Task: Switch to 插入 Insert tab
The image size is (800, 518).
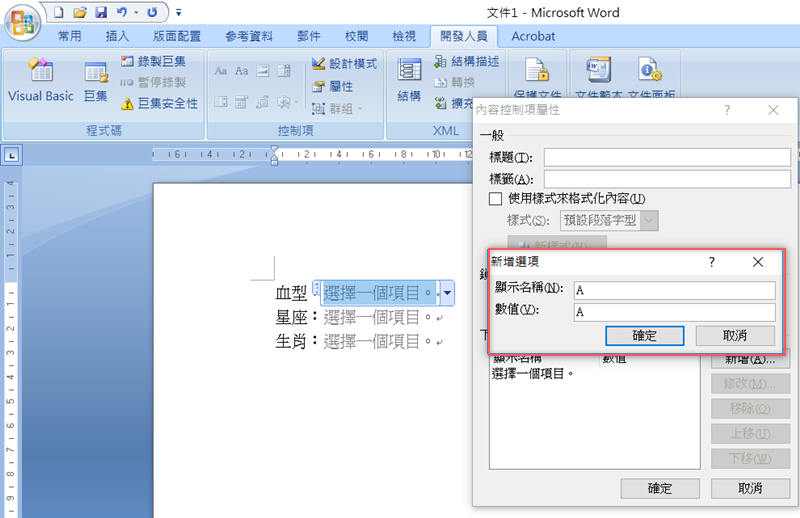Action: click(117, 36)
